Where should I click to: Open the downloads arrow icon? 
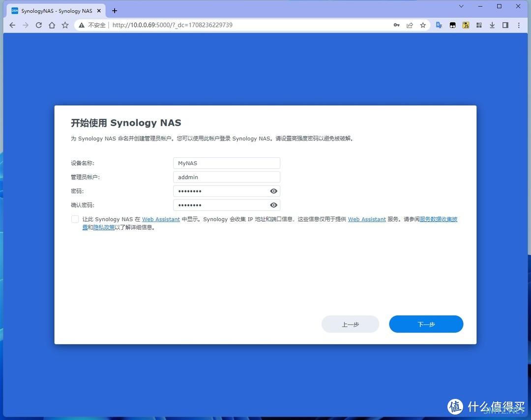coord(492,25)
